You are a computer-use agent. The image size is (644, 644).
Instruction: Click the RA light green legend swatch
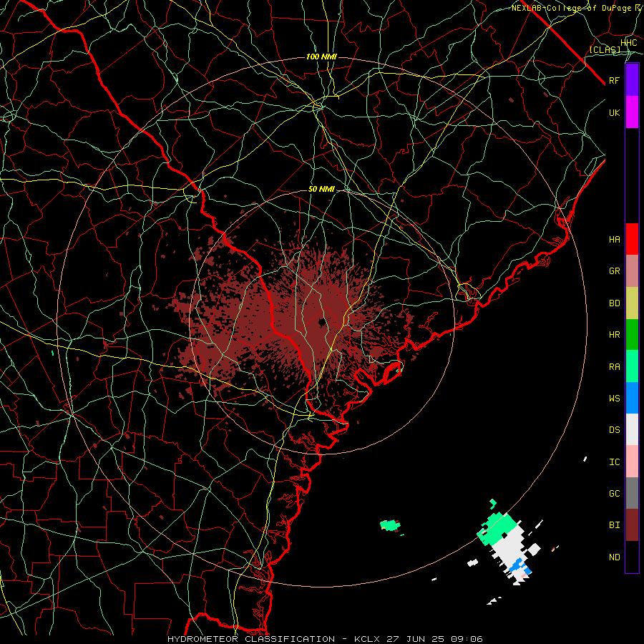(632, 366)
